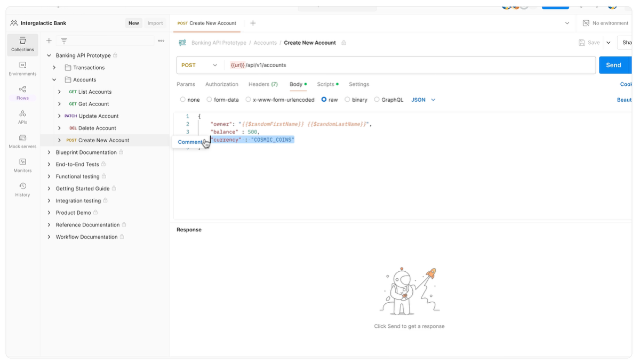Click the Save disk icon
The width and height of the screenshot is (640, 364).
click(x=582, y=43)
